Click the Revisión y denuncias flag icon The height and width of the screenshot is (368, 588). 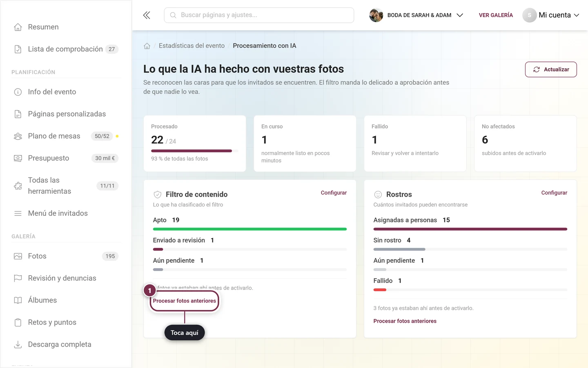pos(18,278)
